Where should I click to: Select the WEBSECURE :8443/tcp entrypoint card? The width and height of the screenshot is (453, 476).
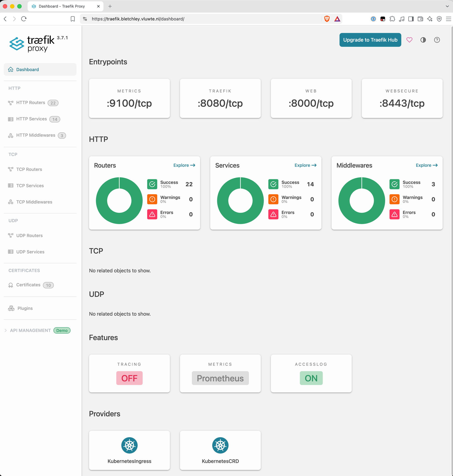point(402,98)
